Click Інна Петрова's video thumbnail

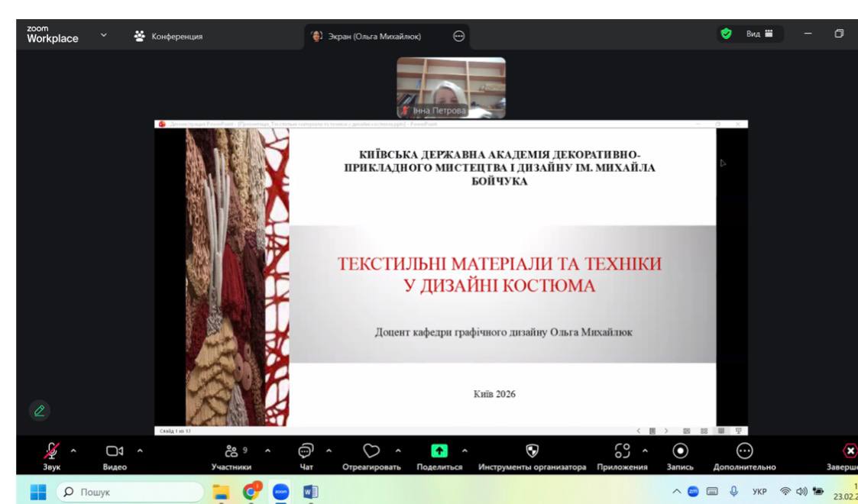451,87
